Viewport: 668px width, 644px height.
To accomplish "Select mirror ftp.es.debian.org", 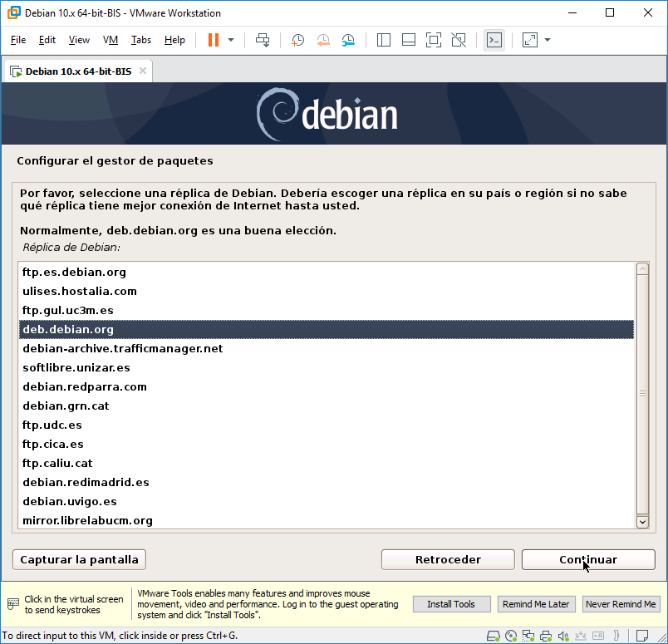I will [327, 272].
